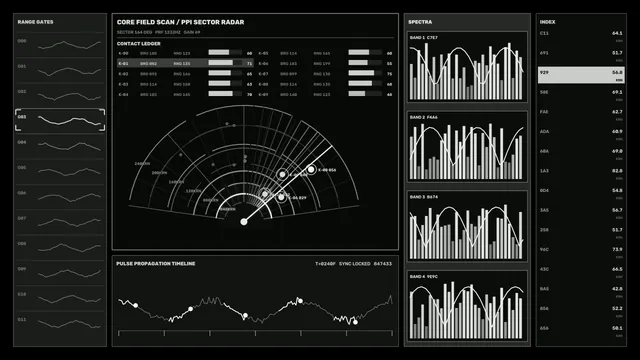Select index entry 258

[581, 233]
